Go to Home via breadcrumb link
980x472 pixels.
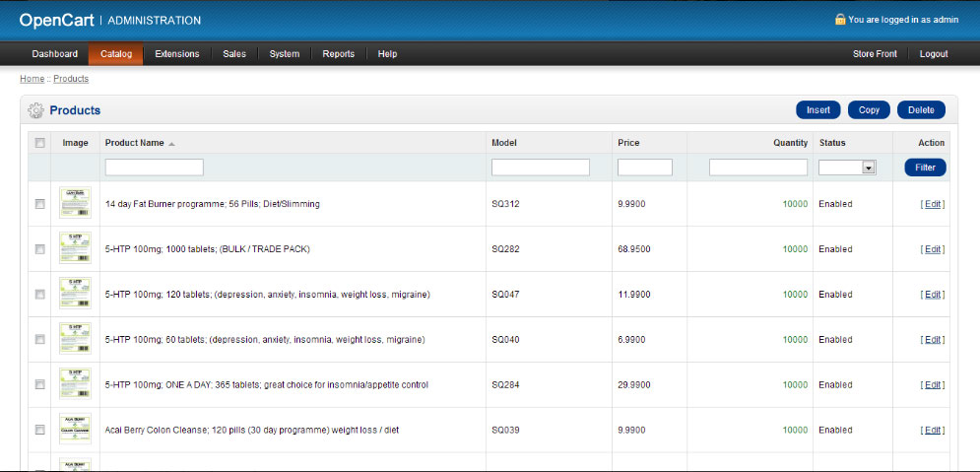(32, 79)
